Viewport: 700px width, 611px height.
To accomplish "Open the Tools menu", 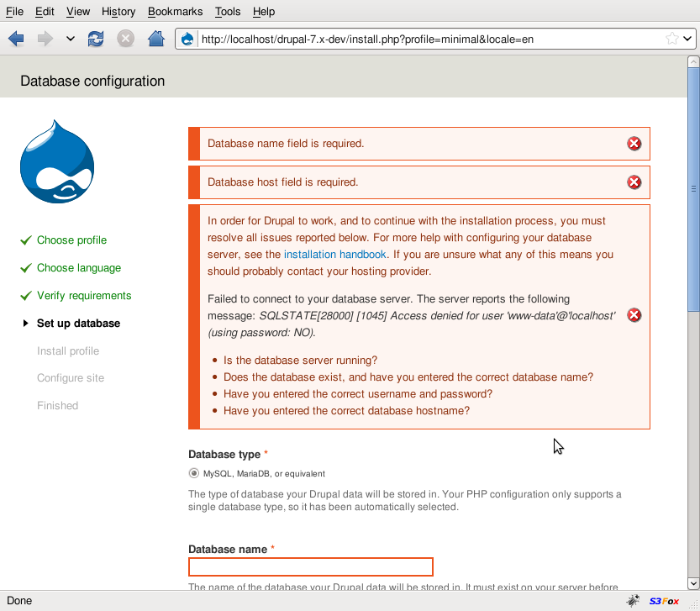I will click(x=227, y=12).
